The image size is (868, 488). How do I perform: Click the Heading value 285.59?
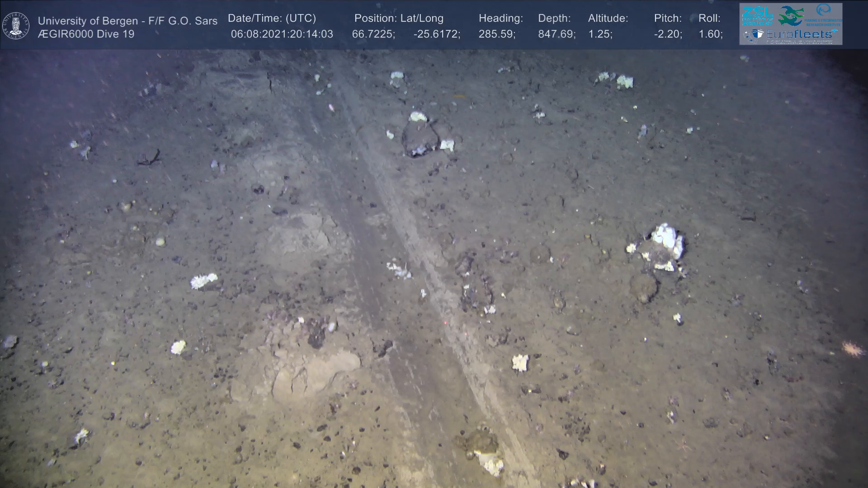pos(497,34)
